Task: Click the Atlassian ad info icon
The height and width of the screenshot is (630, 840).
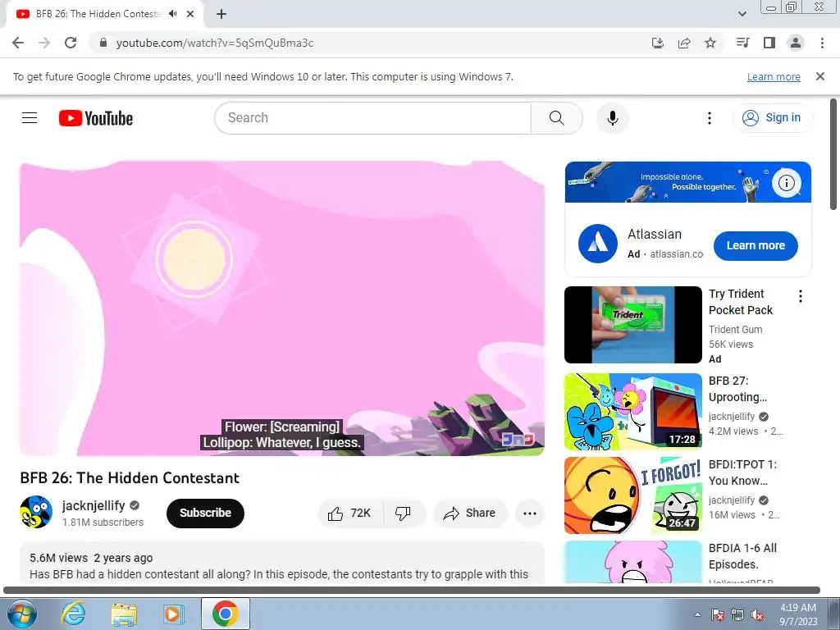Action: pos(786,183)
